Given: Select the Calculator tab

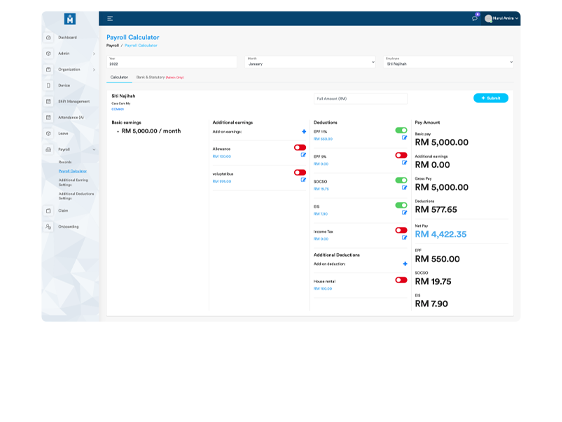Looking at the screenshot, I should point(119,77).
